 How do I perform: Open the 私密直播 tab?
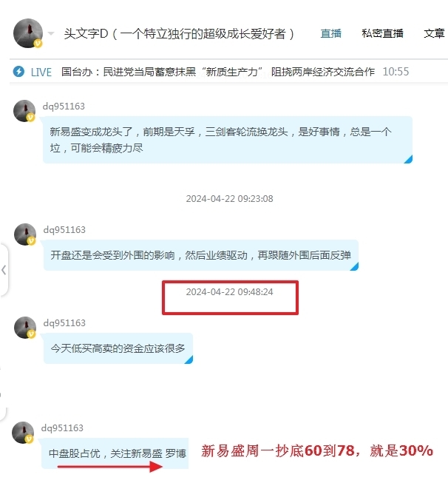tap(382, 33)
